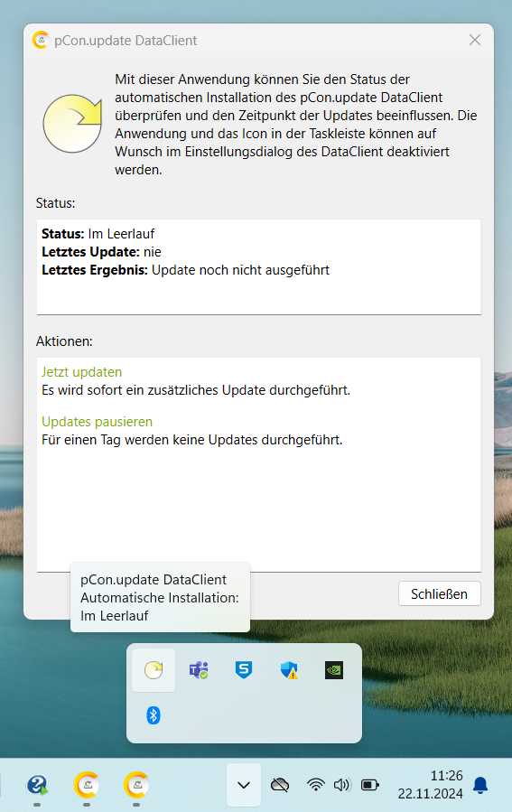Open Wi-Fi network status icon
This screenshot has width=512, height=812.
(315, 785)
